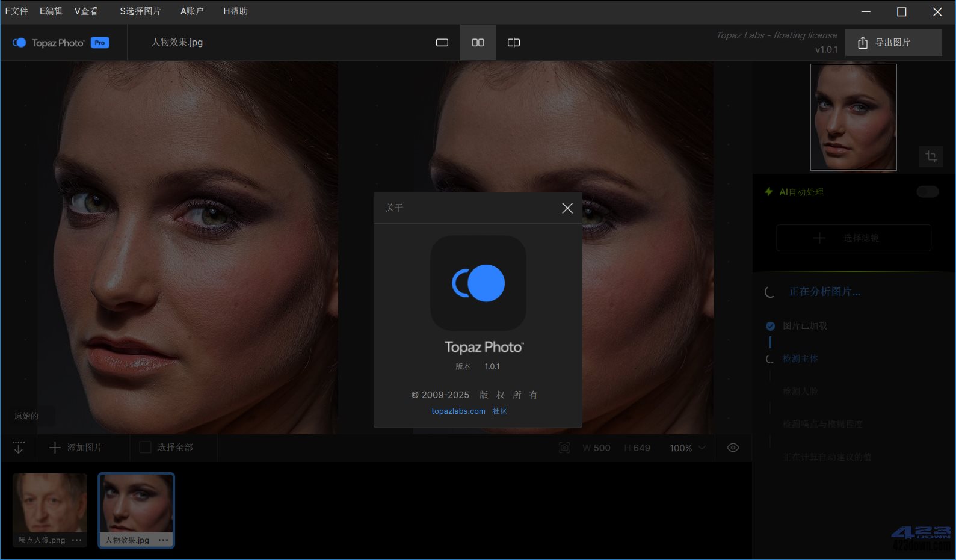Open options for 噪点人像.png thumbnail
Viewport: 956px width, 560px height.
coord(76,540)
